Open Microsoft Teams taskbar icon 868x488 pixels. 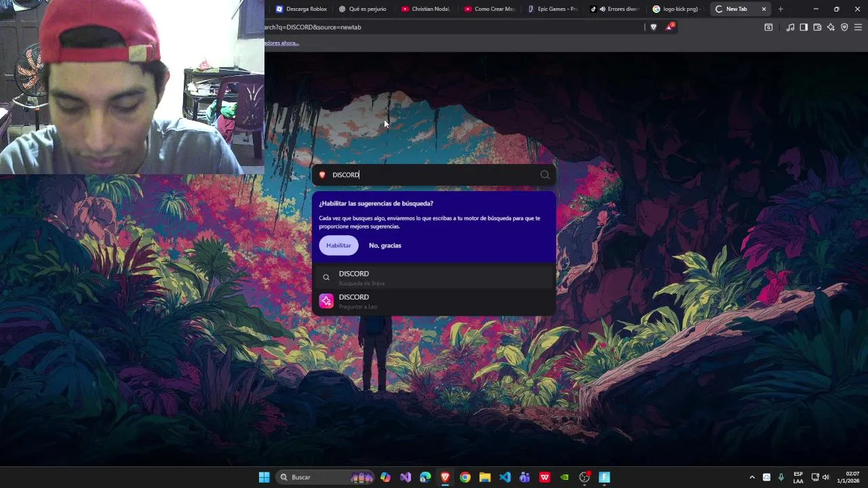(524, 477)
